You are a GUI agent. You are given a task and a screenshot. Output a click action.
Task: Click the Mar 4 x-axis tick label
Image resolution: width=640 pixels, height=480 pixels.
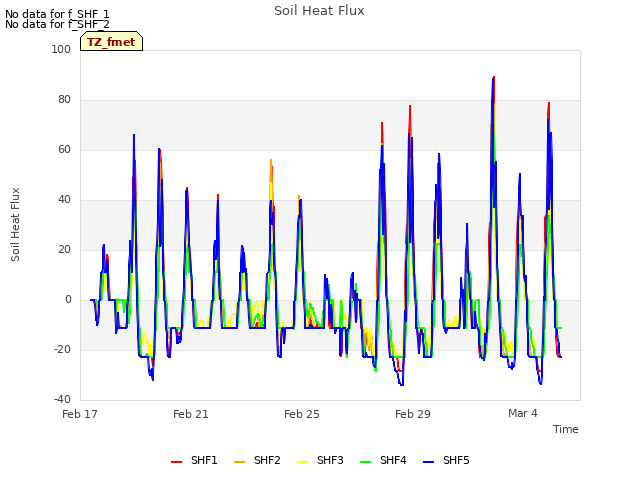(523, 413)
